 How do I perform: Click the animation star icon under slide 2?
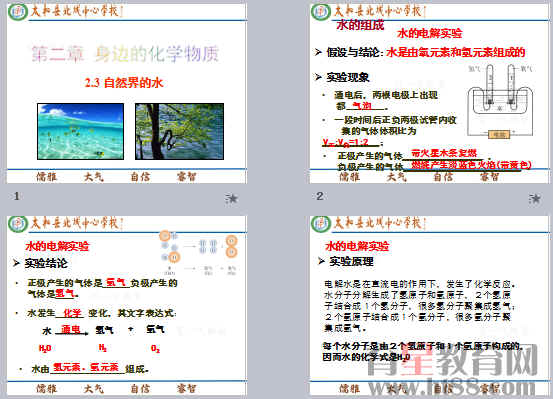coord(534,199)
